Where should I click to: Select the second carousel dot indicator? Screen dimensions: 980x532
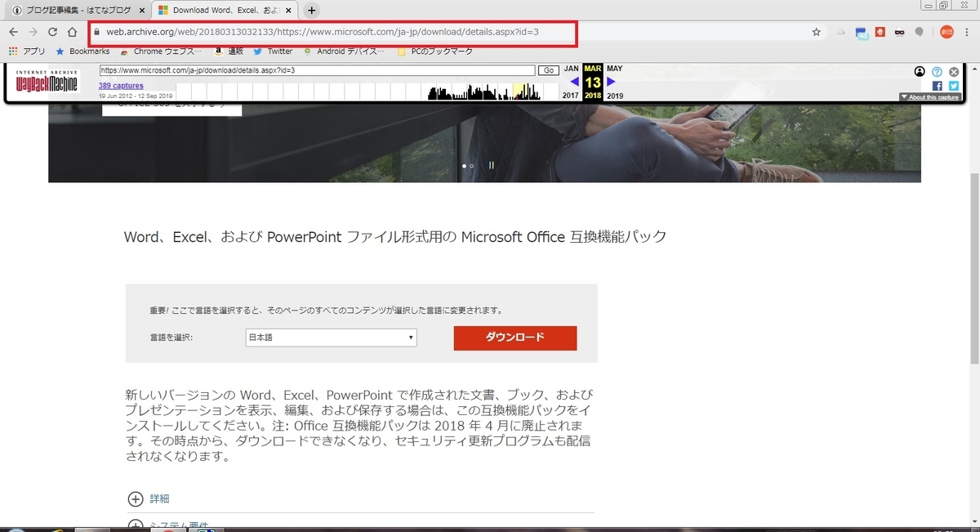coord(472,166)
